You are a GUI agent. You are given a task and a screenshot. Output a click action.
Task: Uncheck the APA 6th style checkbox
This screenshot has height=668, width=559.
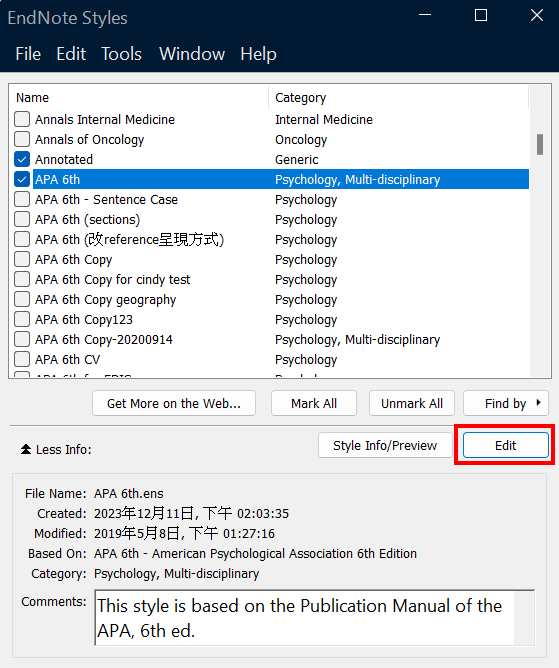[x=22, y=179]
